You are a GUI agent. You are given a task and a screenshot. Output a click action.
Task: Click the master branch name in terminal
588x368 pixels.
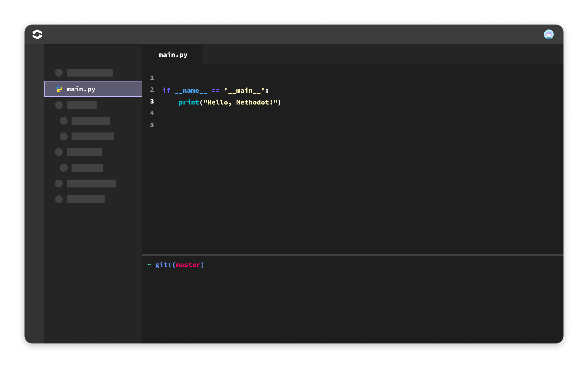click(x=188, y=265)
